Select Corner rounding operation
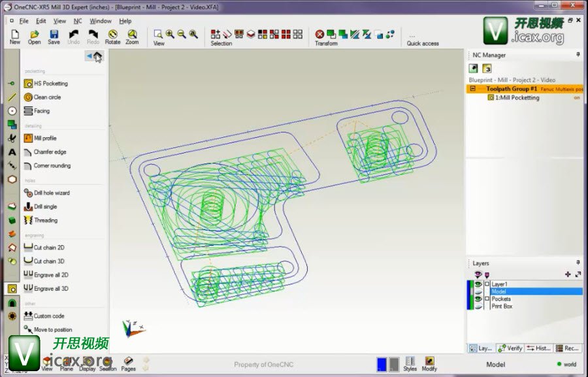Screen dimensions: 588x377 [47, 165]
